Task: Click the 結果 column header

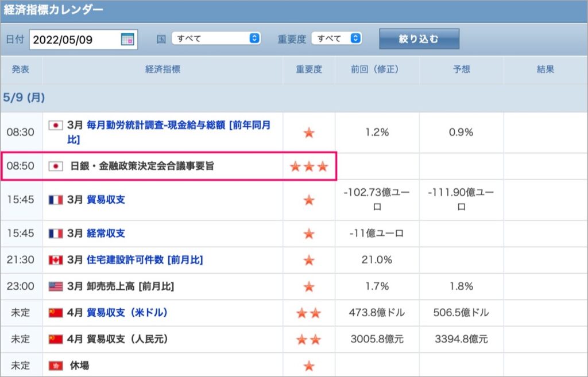Action: 546,69
